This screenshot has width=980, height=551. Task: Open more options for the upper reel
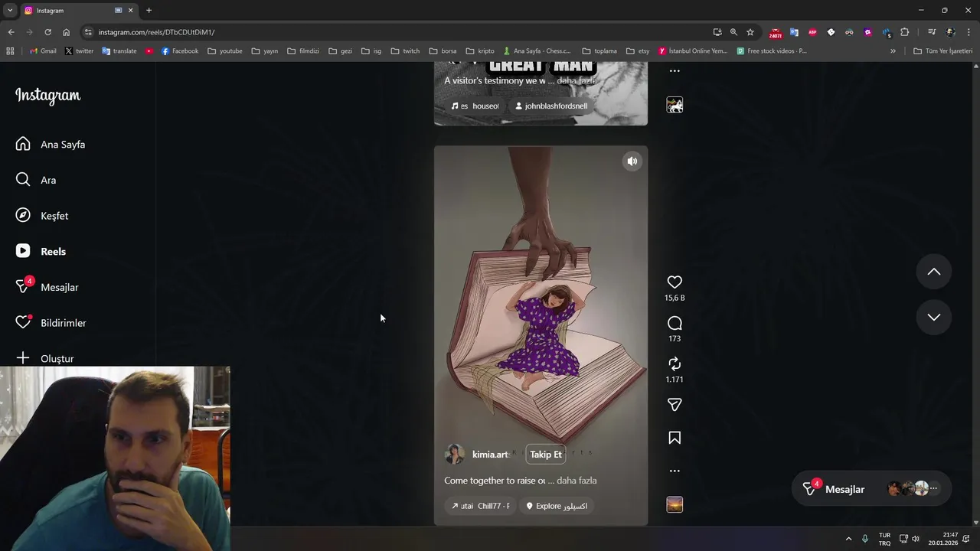point(675,70)
